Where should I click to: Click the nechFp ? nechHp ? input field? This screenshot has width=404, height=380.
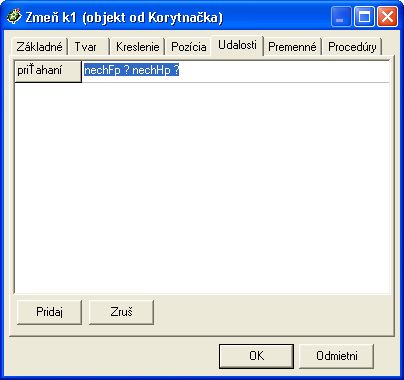point(236,71)
